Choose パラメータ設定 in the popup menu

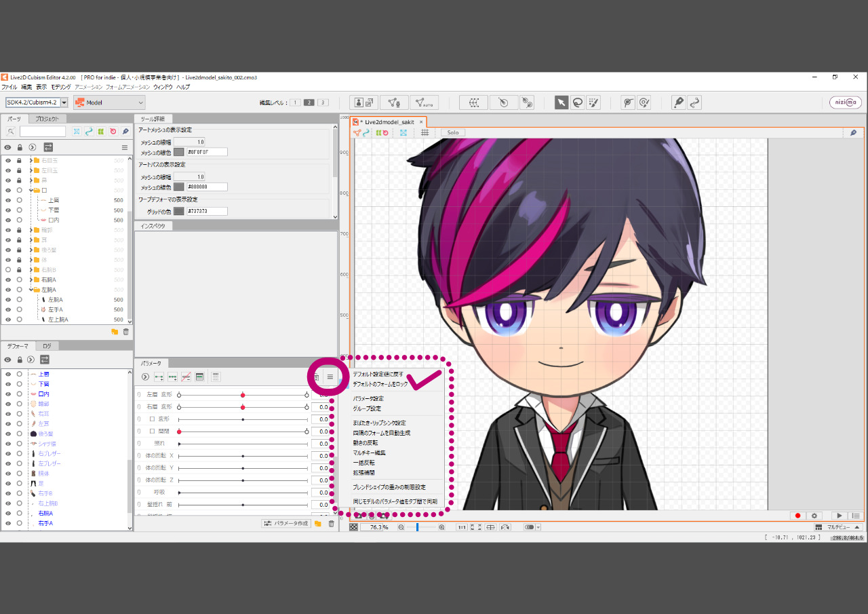coord(368,399)
